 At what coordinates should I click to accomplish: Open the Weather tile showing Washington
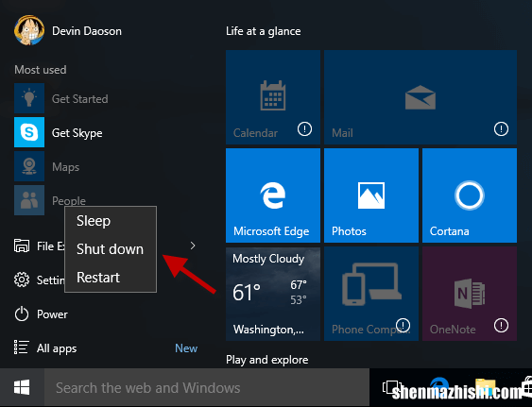tap(273, 294)
